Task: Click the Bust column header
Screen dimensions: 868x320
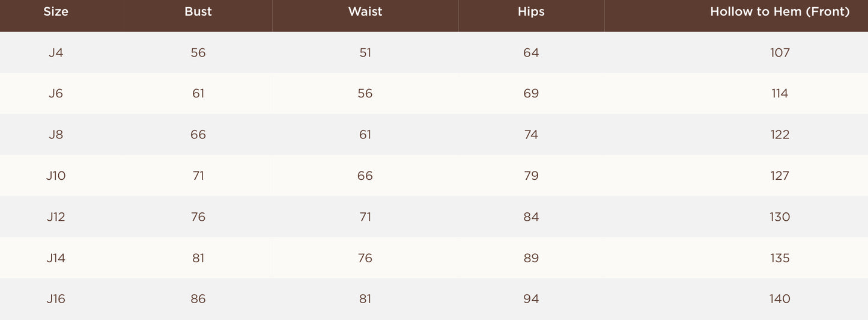Action: coord(198,12)
